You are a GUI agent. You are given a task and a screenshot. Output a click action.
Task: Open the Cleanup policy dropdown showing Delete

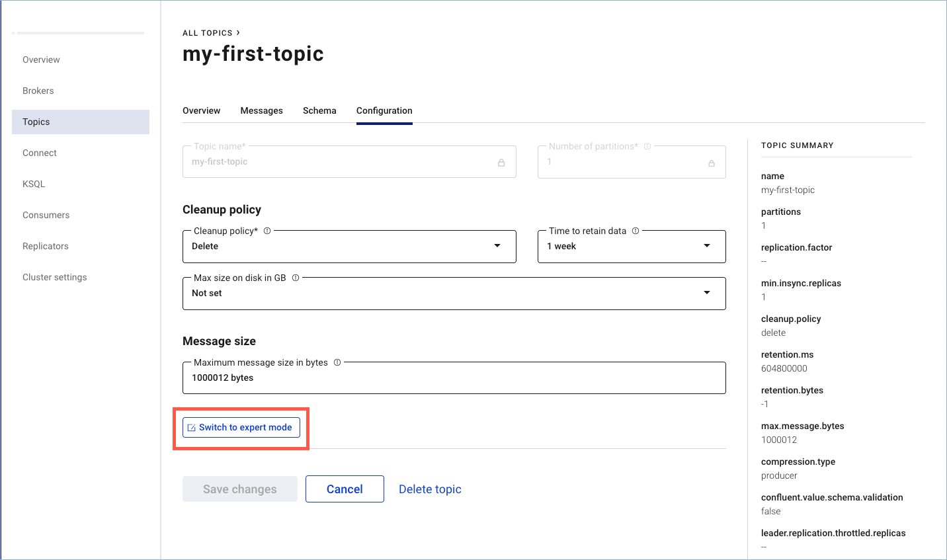pos(349,247)
